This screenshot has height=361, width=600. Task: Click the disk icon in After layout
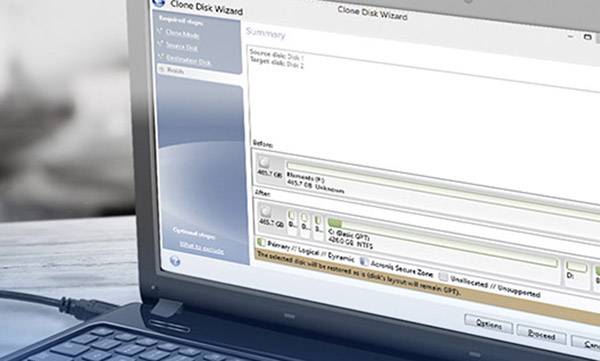click(266, 211)
